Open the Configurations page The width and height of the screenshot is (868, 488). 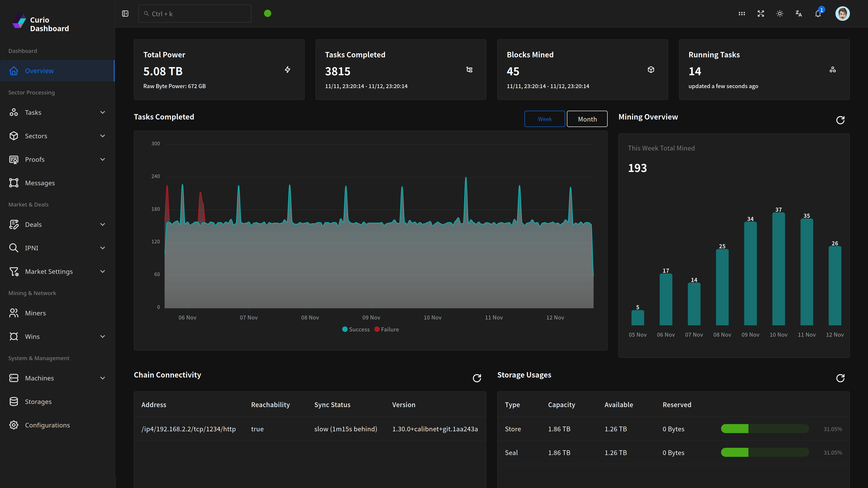point(47,425)
